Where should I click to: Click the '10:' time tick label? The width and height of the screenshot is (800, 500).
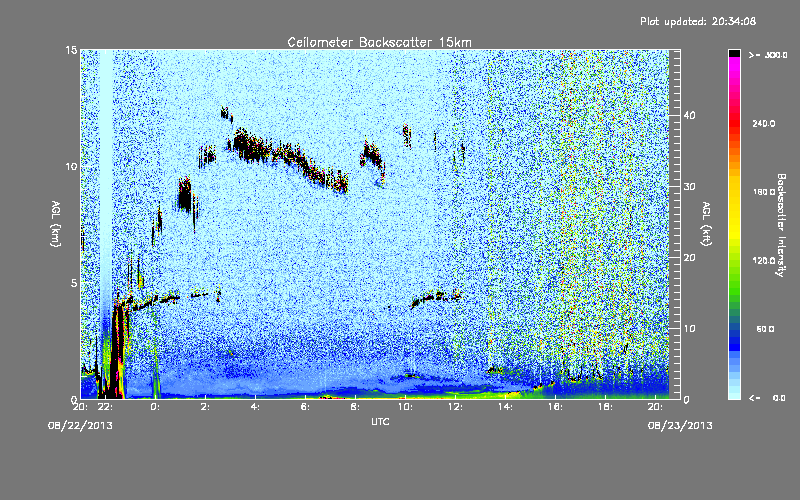[x=405, y=407]
